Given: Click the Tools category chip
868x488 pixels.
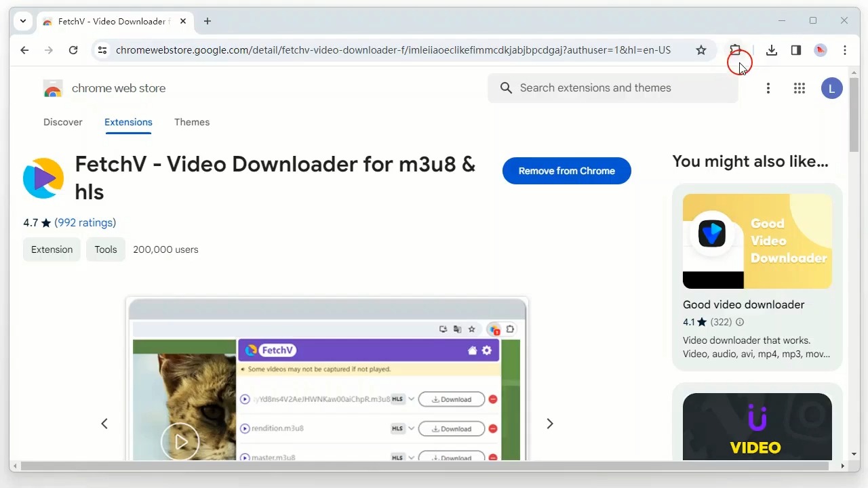Looking at the screenshot, I should [x=106, y=249].
